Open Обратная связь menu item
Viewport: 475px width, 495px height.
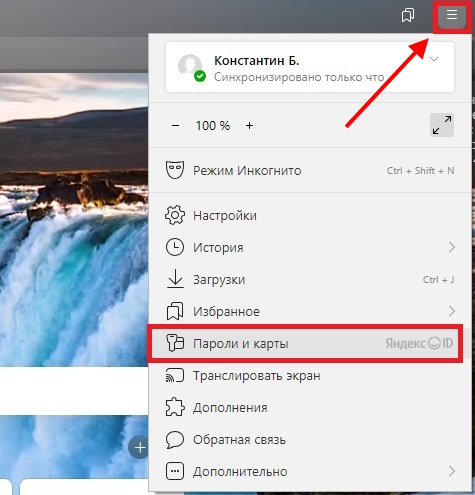(x=310, y=440)
